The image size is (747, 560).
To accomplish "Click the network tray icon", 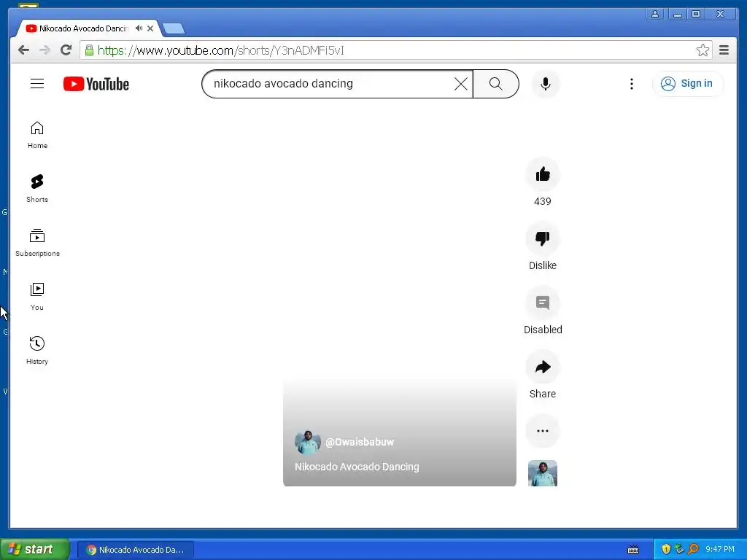I will 680,549.
